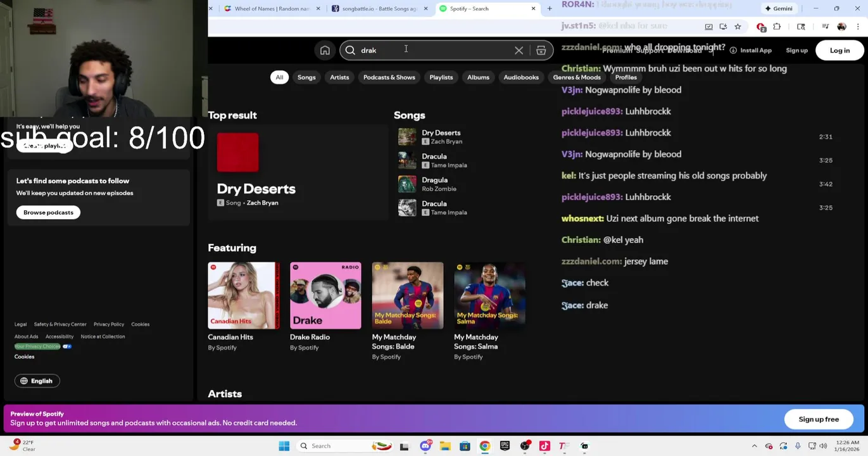
Task: Open Zach Bryan artist link under top result
Action: coord(262,203)
